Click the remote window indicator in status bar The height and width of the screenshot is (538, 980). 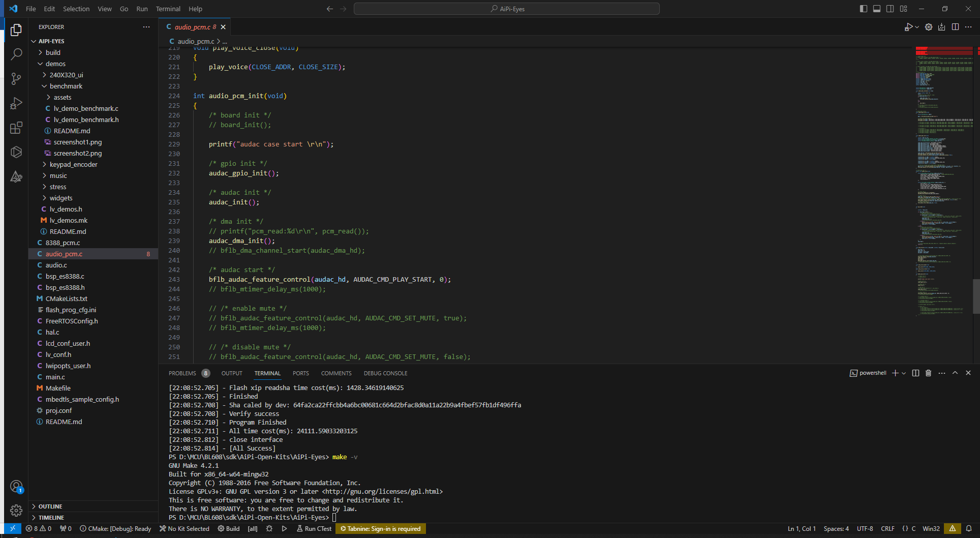click(13, 529)
